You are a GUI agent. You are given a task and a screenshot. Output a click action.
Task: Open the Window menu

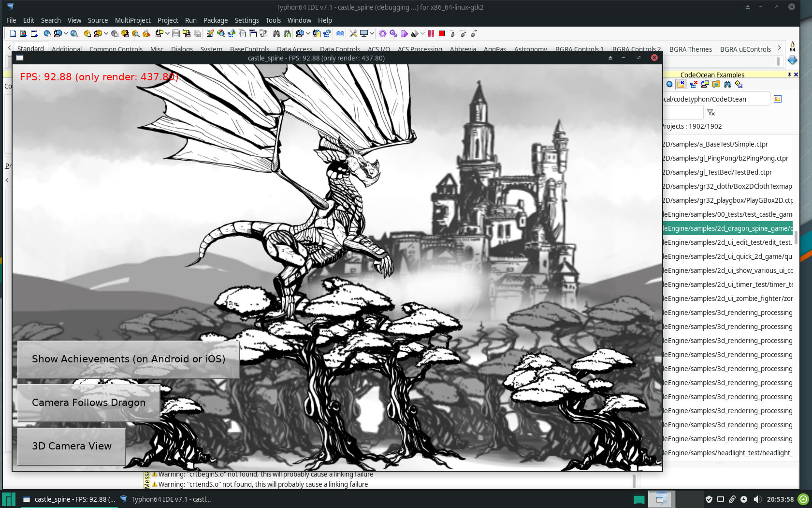pyautogui.click(x=299, y=20)
